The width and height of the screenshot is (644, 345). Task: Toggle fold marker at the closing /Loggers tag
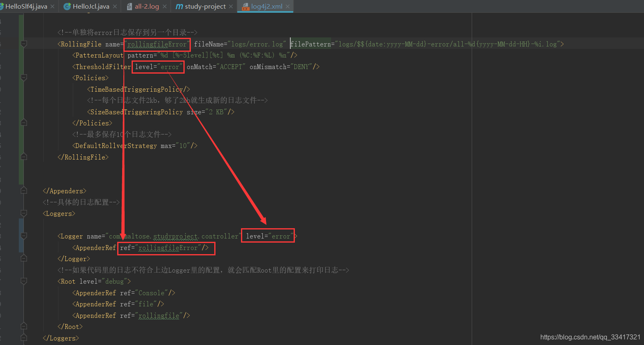(x=24, y=338)
